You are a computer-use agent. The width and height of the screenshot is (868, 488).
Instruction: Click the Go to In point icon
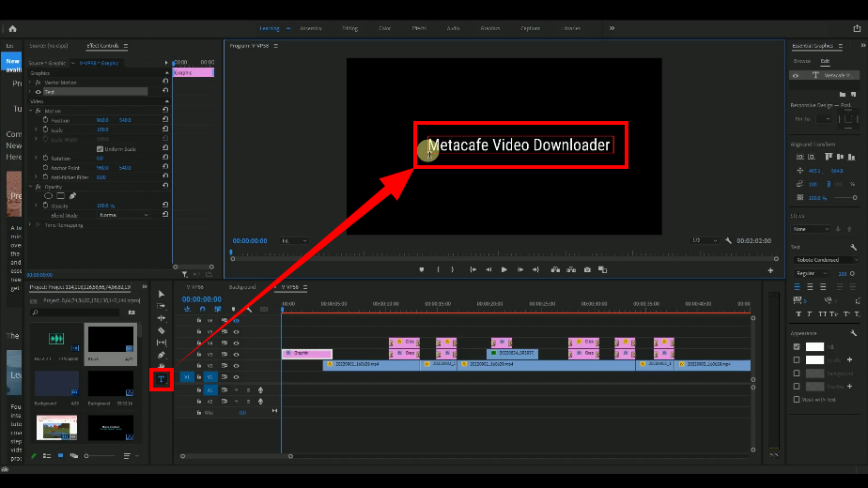point(473,269)
